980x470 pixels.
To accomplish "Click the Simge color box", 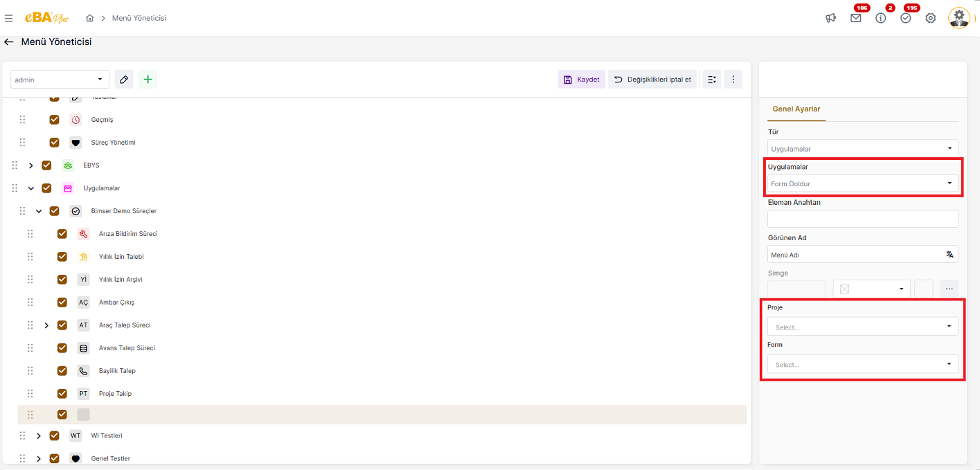I will (x=924, y=289).
